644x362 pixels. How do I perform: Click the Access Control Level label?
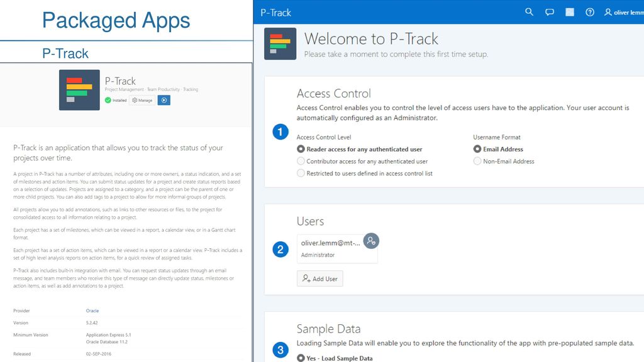pos(324,137)
